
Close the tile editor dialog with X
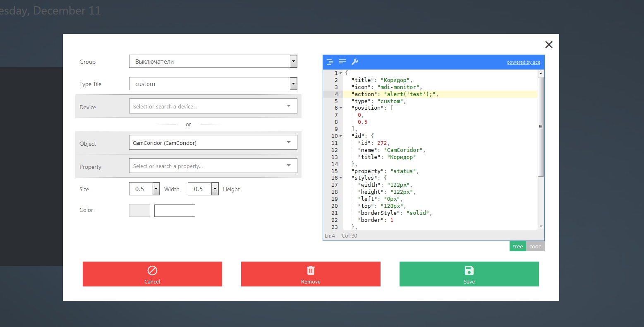(x=548, y=45)
